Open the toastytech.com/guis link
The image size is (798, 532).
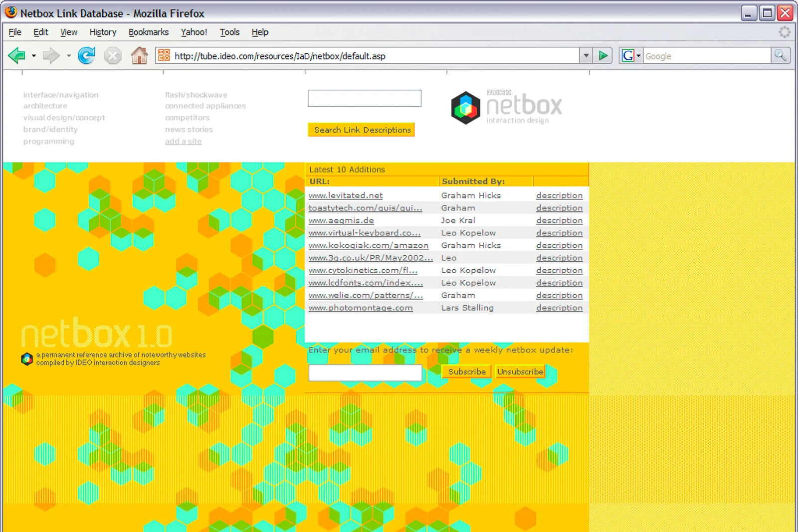click(x=365, y=208)
